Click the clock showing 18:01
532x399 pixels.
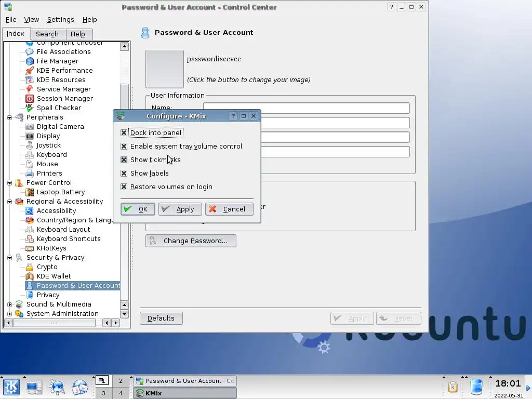point(508,384)
